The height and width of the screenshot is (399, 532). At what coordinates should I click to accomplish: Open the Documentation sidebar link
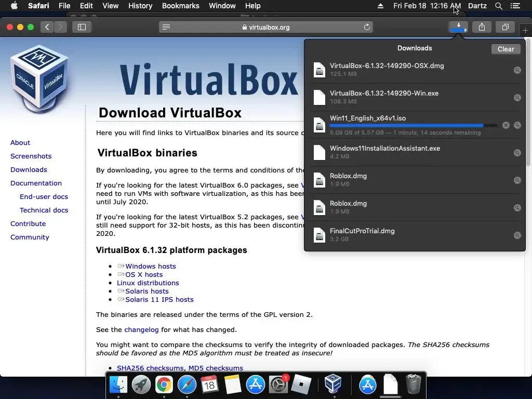click(36, 183)
